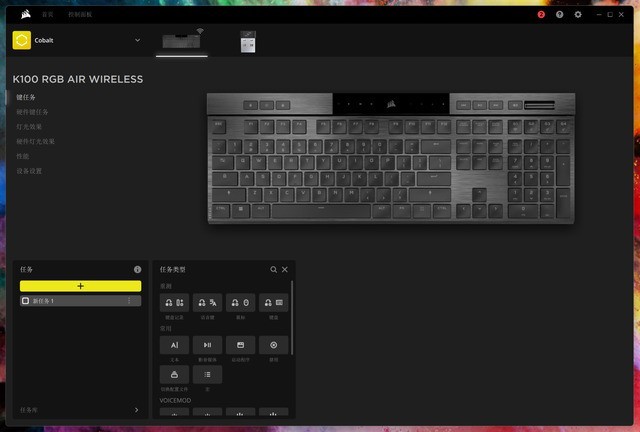Choose the disable key task type

tap(273, 345)
